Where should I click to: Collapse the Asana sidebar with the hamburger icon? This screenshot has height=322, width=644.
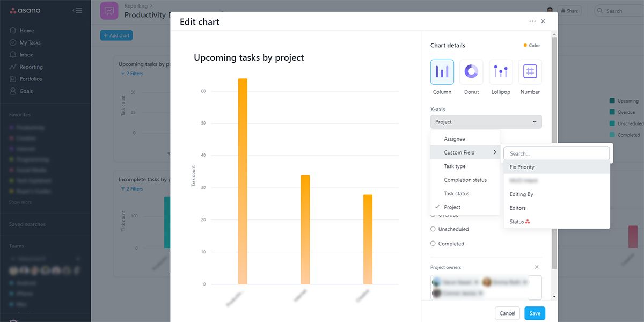pos(77,11)
